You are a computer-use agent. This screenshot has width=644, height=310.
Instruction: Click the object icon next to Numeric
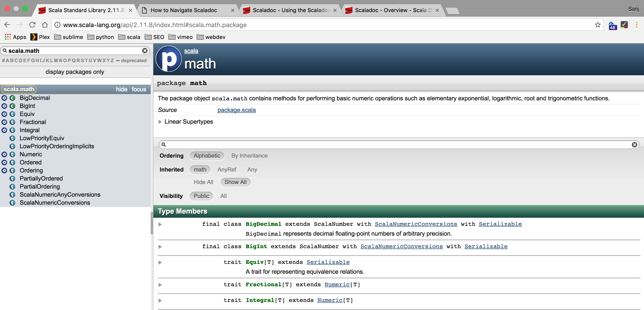click(x=4, y=154)
